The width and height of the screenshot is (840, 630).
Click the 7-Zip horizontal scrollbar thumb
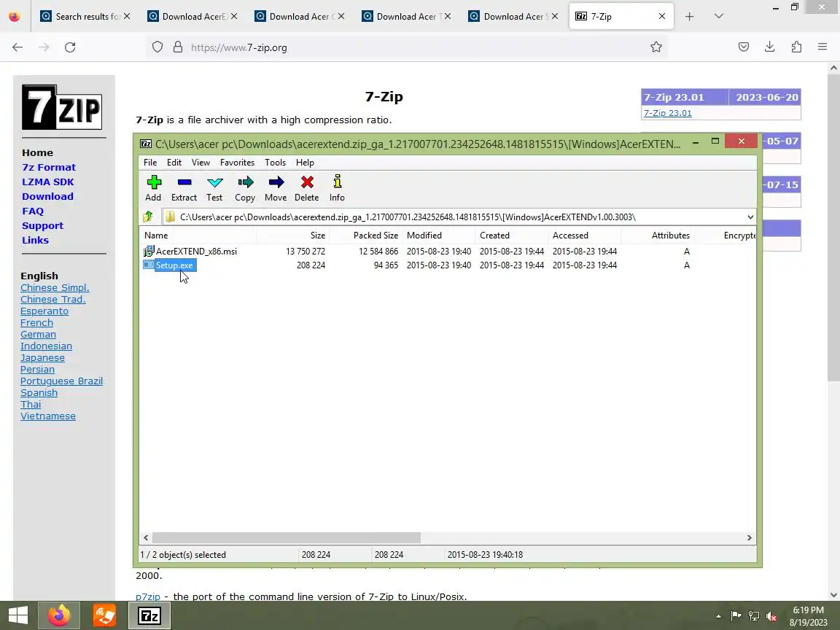pyautogui.click(x=286, y=537)
